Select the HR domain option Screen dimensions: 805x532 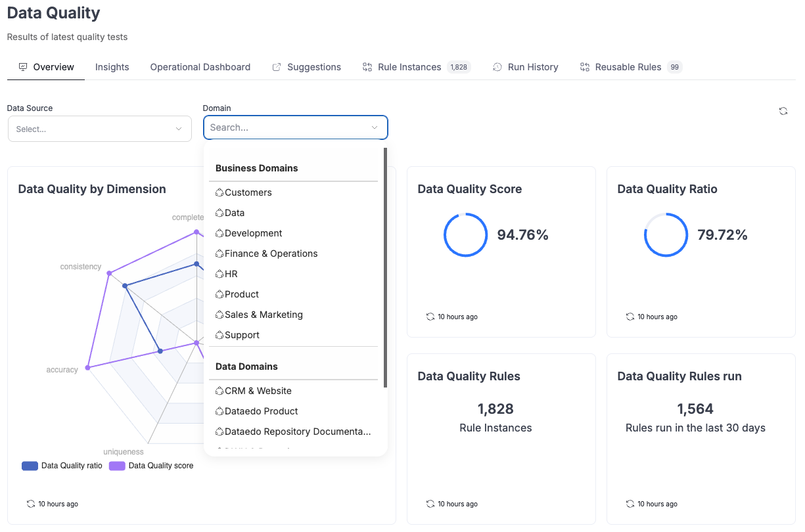293,274
